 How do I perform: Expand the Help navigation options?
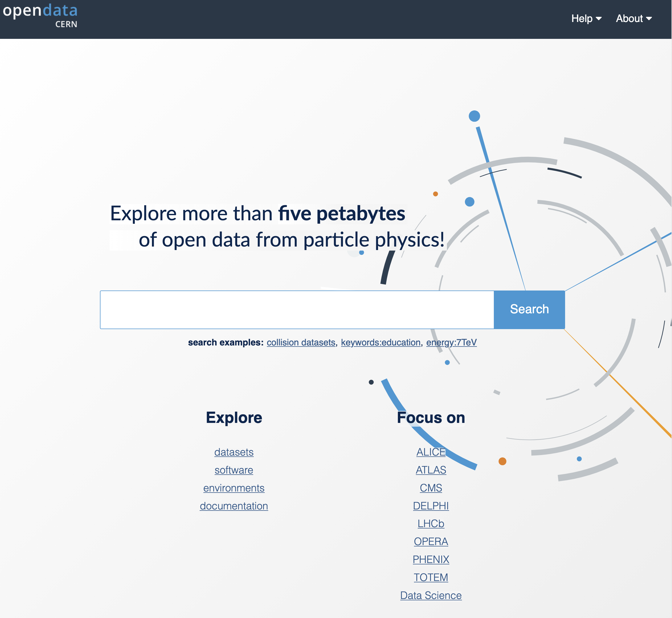pos(586,19)
